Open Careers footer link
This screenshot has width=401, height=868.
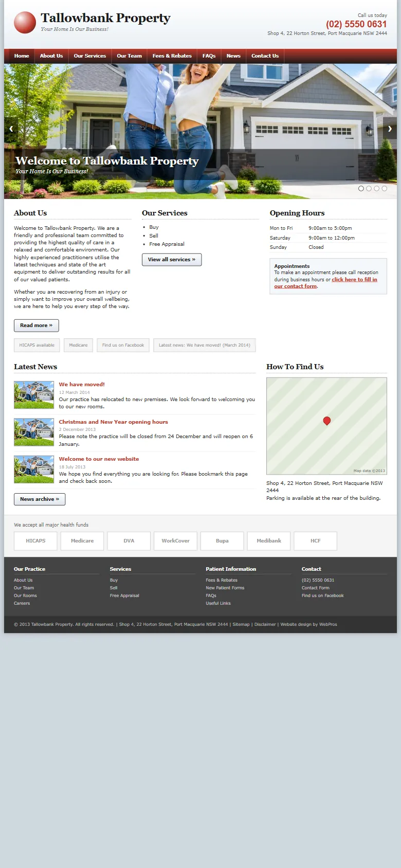(22, 603)
